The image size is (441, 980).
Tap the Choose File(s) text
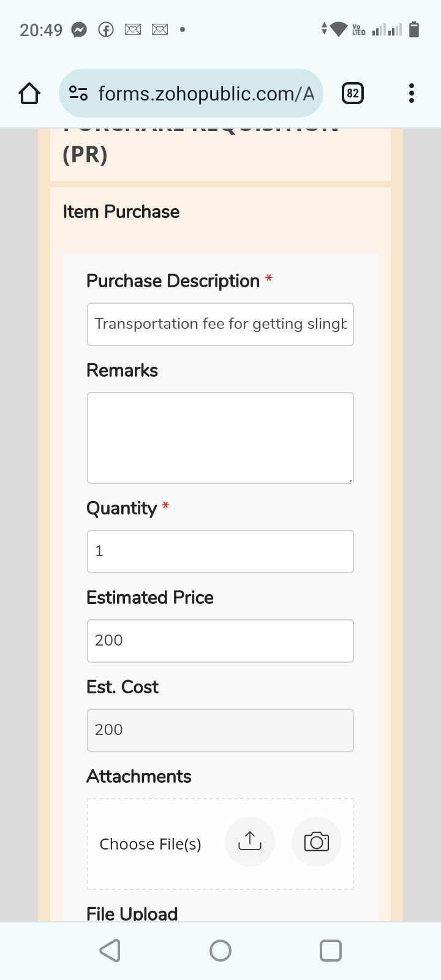pos(150,844)
